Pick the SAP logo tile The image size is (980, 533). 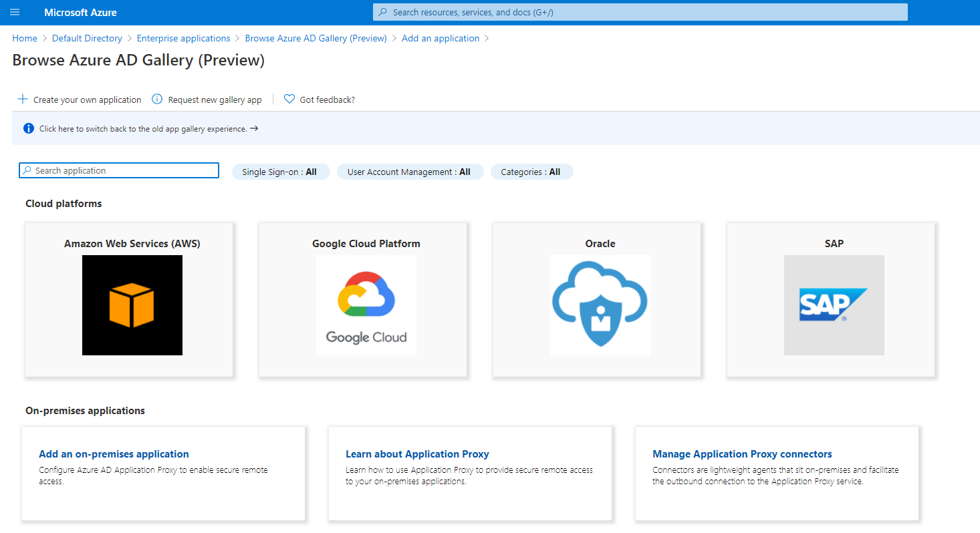coord(834,305)
